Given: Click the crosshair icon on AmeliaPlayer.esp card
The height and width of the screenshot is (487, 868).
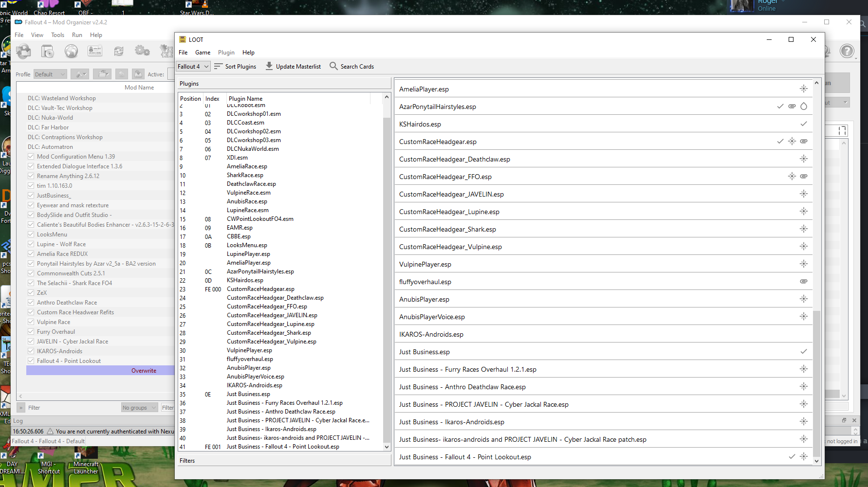Looking at the screenshot, I should coord(804,89).
